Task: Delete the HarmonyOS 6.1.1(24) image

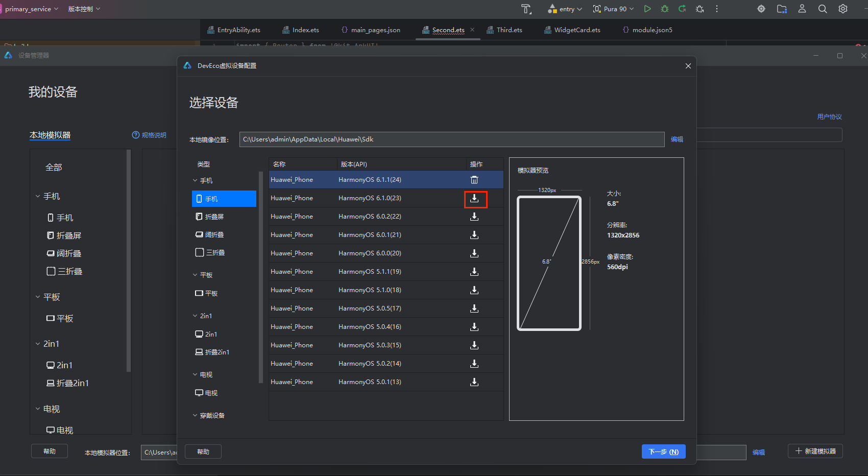Action: coord(474,180)
